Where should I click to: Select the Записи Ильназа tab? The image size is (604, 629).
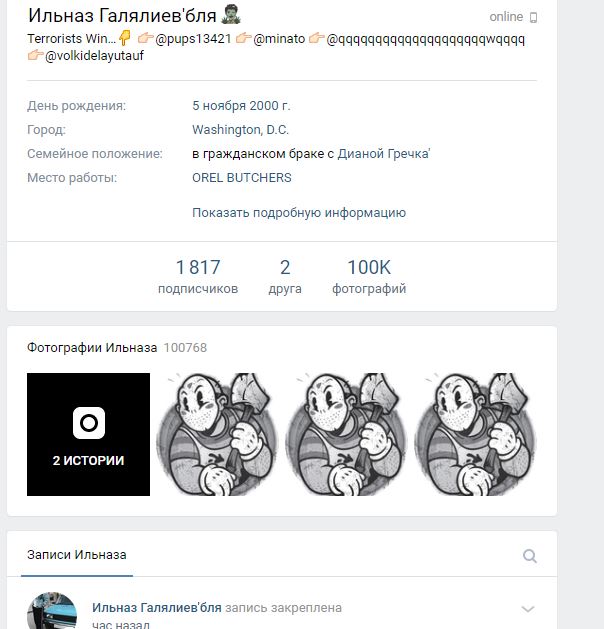(x=77, y=555)
